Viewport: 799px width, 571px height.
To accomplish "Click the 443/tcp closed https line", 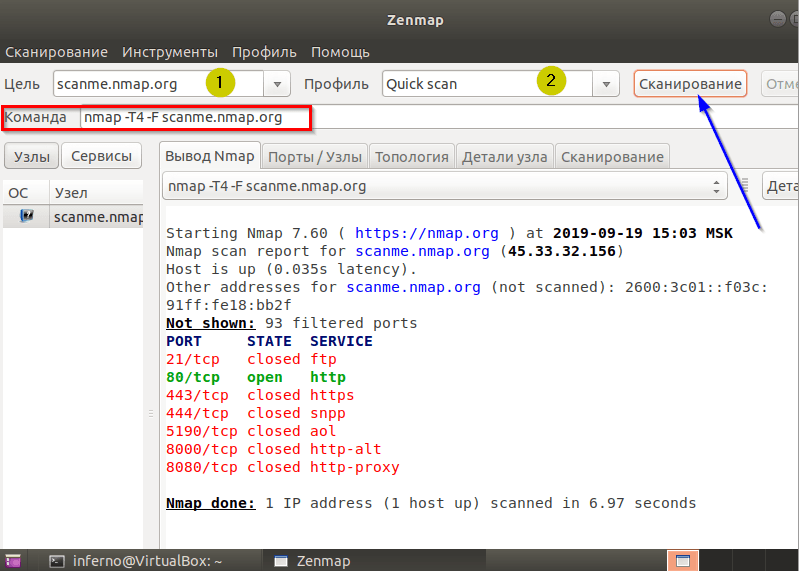I will tap(260, 395).
